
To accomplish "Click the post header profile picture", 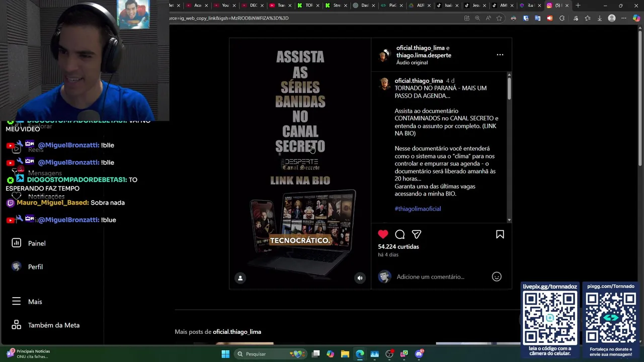I will [x=384, y=55].
